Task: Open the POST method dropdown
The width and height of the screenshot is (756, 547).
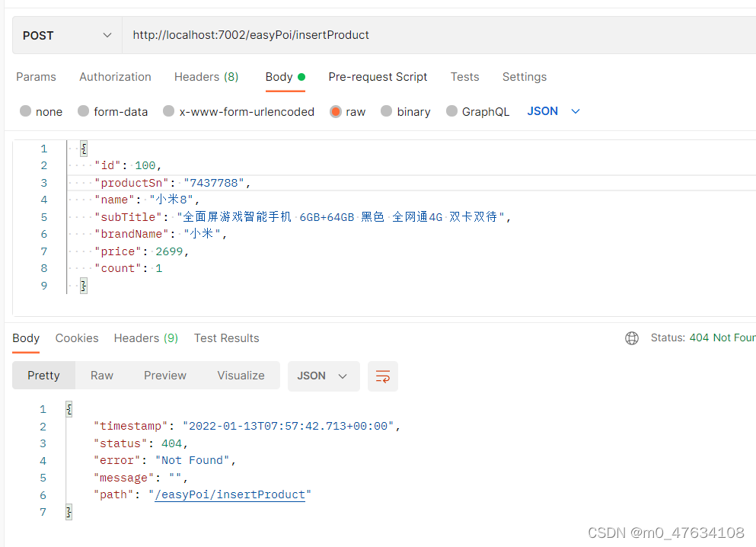Action: coord(67,35)
